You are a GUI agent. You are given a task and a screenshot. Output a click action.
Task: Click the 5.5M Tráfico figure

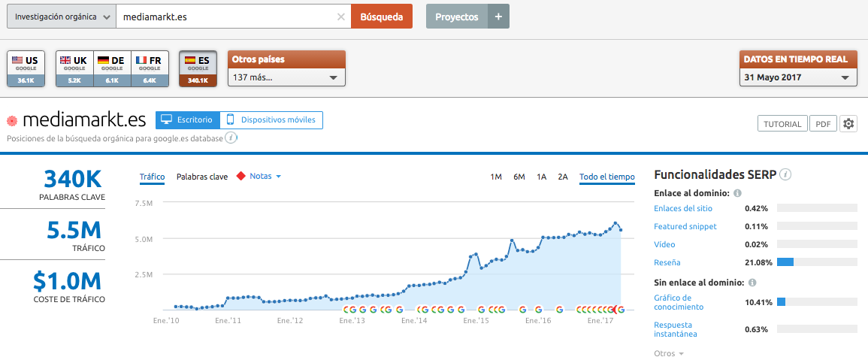coord(74,230)
